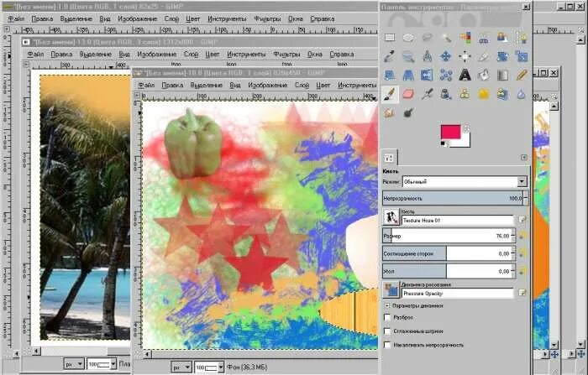
Task: Select the Heal tool
Action: coord(484,94)
